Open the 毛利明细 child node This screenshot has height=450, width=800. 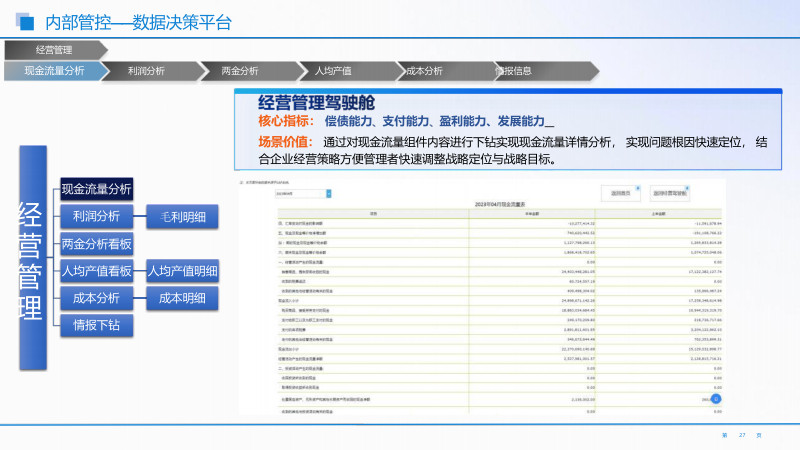183,216
